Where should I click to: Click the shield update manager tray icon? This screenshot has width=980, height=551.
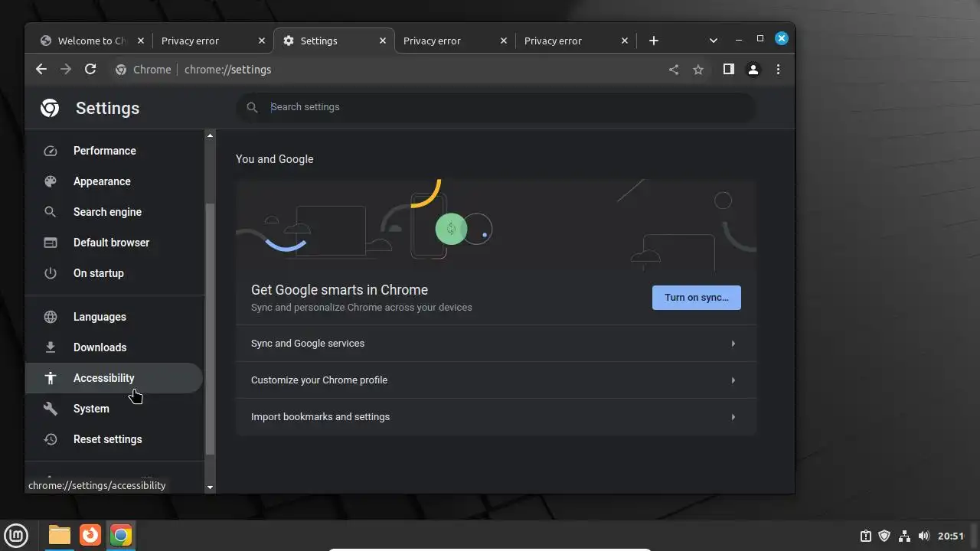pyautogui.click(x=884, y=536)
